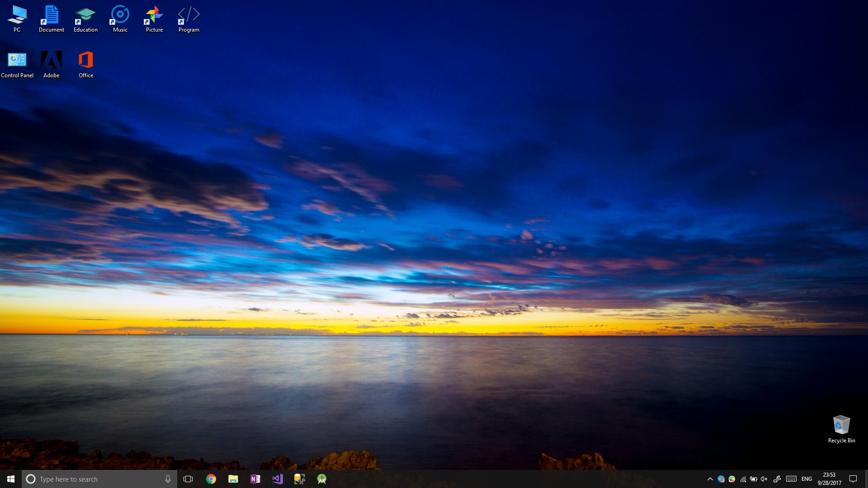Screen dimensions: 868x488
Task: Select the Office desktop icon
Action: [x=86, y=64]
